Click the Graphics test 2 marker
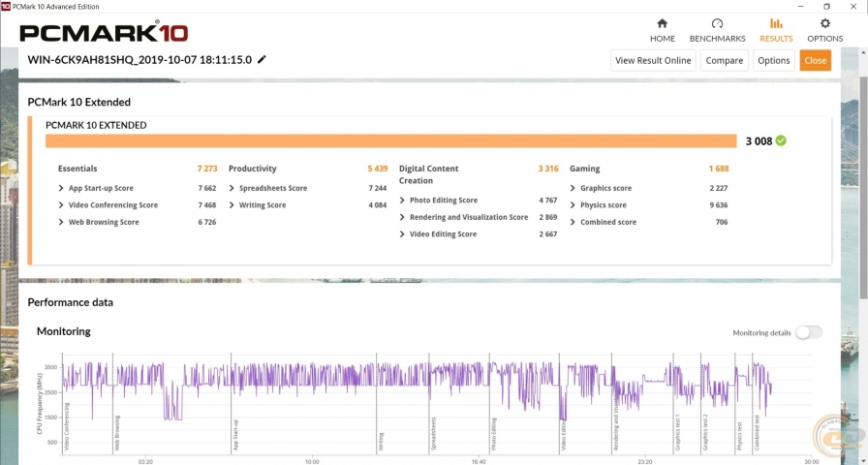 coord(705,432)
